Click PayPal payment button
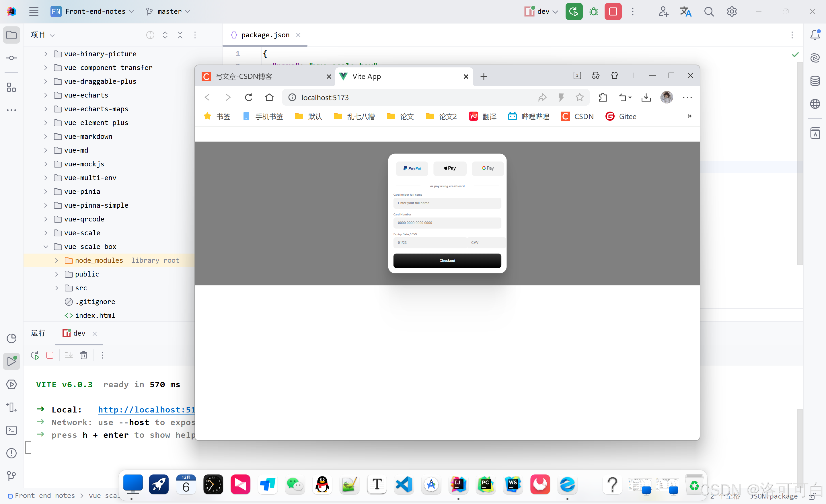The image size is (826, 504). tap(412, 168)
